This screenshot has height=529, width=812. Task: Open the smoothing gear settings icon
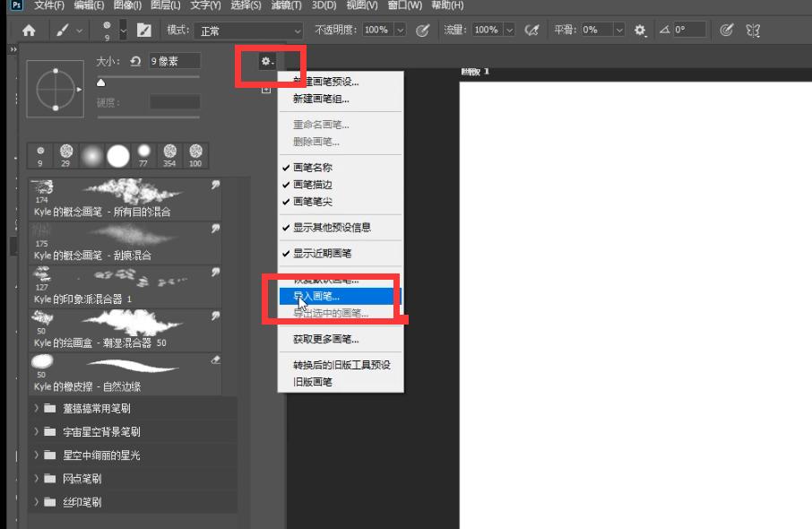click(x=639, y=29)
